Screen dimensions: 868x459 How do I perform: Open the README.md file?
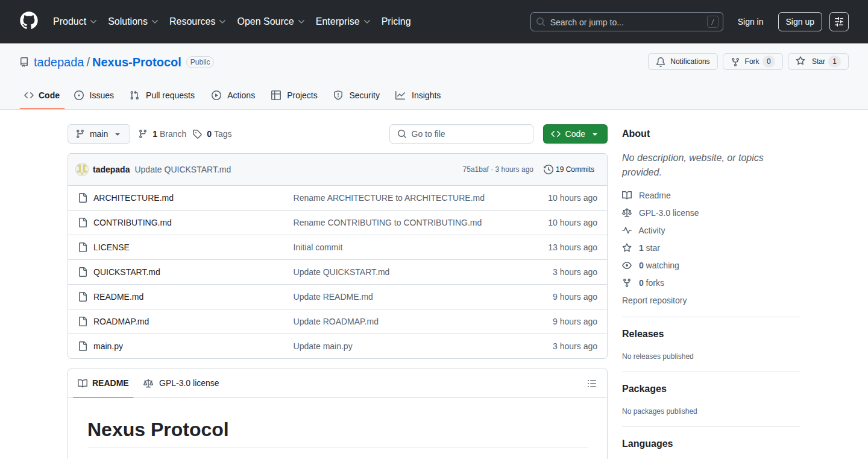coord(118,297)
